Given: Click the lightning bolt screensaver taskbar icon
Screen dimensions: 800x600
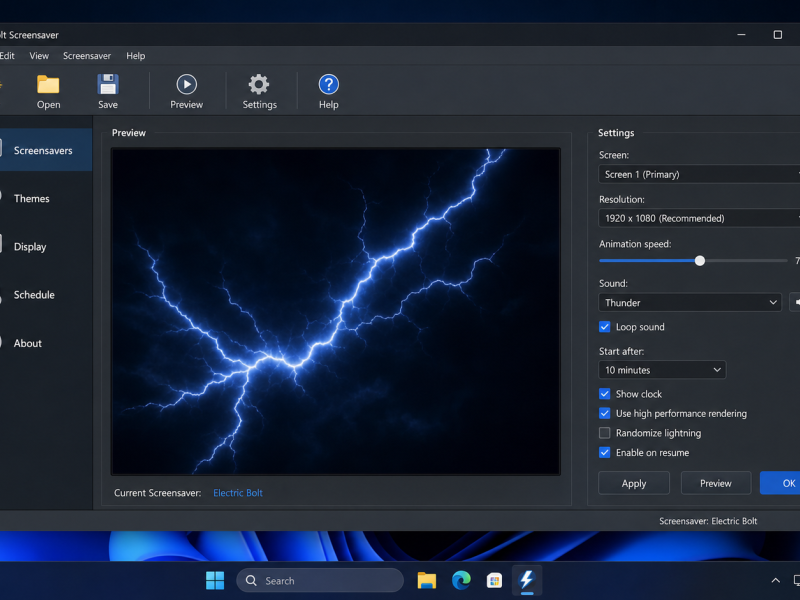Looking at the screenshot, I should [527, 580].
